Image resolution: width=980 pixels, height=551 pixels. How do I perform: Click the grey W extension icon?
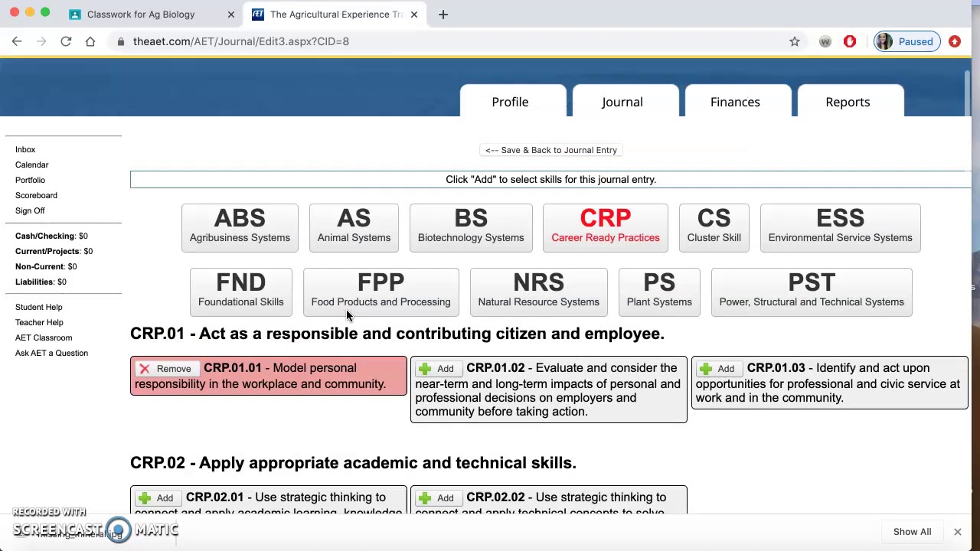pos(825,41)
